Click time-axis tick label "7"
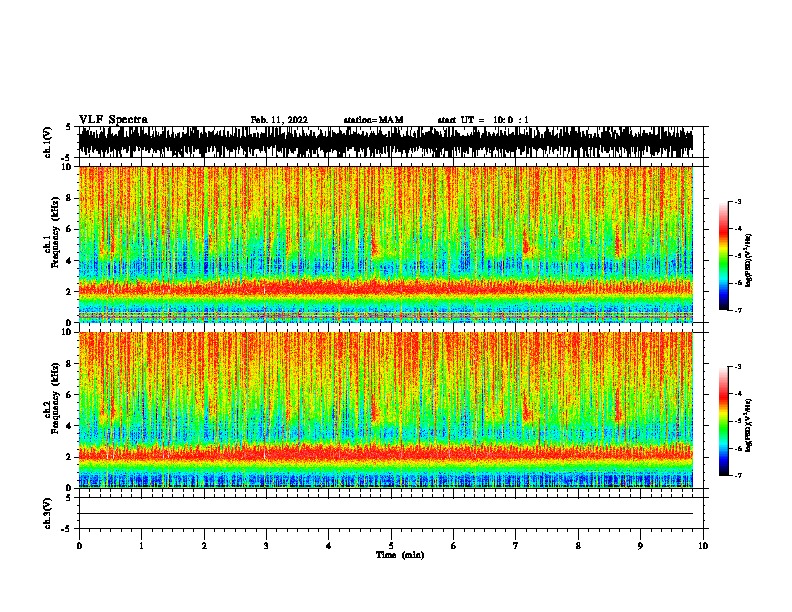The width and height of the screenshot is (792, 612). coord(516,546)
